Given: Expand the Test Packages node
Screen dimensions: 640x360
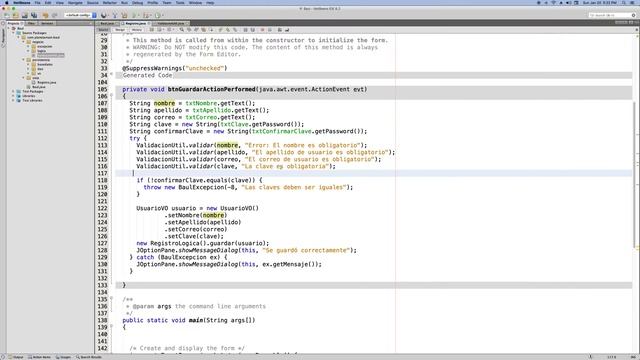Looking at the screenshot, I should [x=13, y=91].
